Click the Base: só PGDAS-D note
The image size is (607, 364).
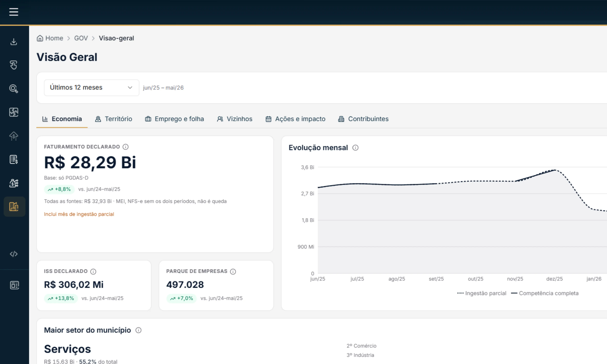66,178
